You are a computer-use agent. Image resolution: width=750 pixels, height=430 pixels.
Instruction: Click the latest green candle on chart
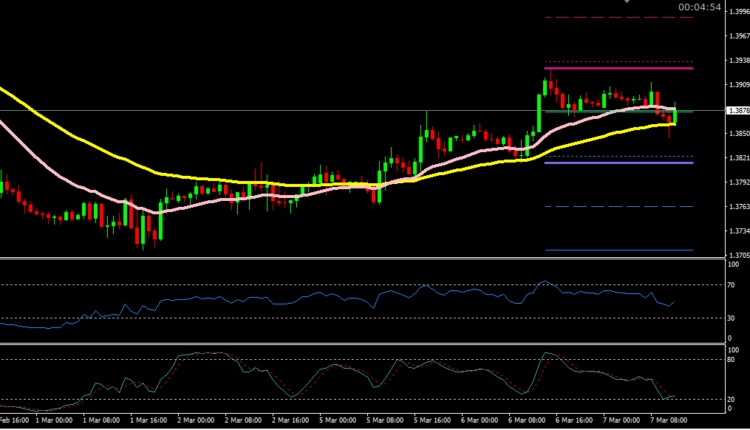click(x=677, y=115)
